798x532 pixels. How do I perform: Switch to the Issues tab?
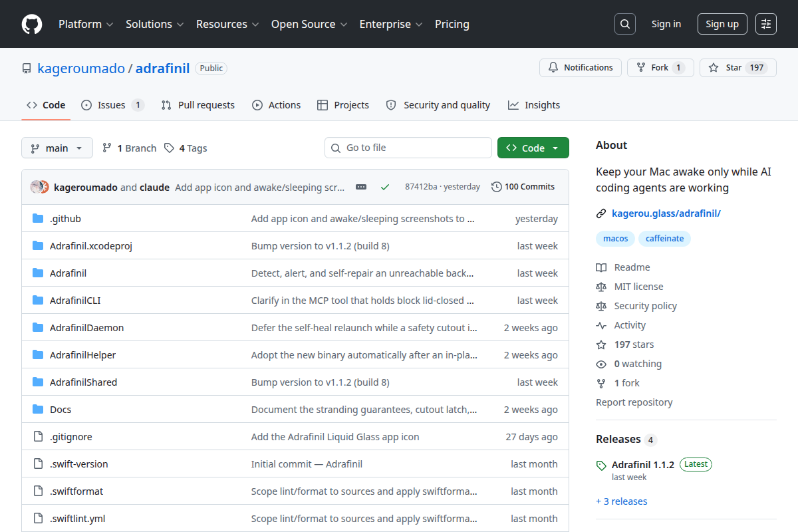pyautogui.click(x=112, y=105)
